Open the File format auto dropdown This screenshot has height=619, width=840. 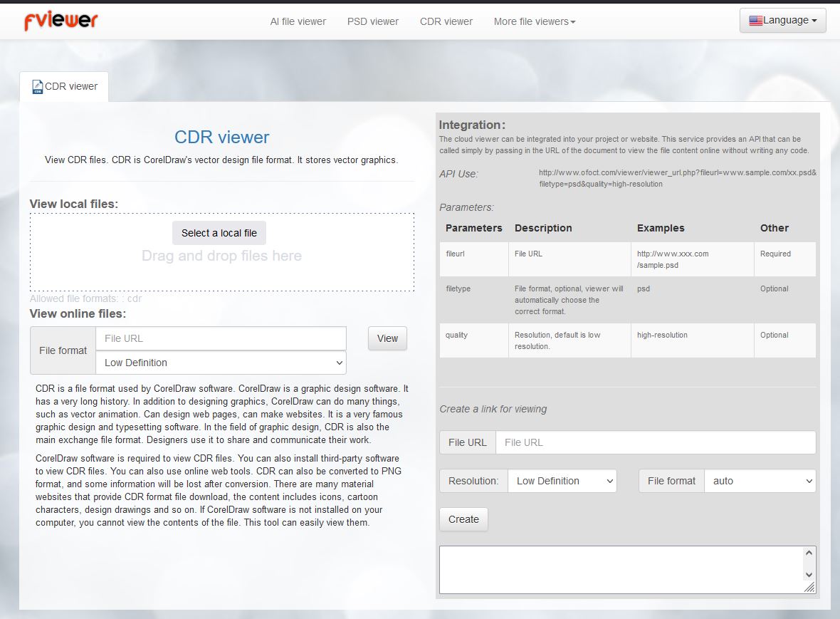point(760,482)
